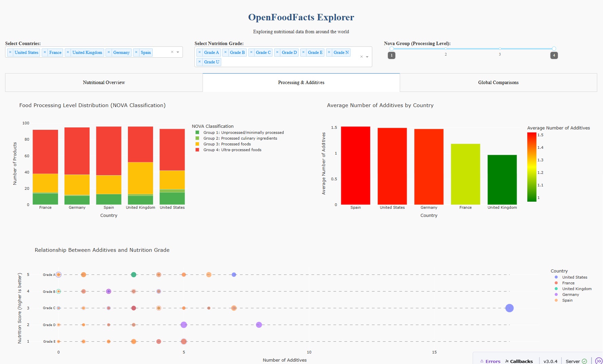The image size is (603, 364).
Task: Remove United States country tag
Action: [10, 53]
